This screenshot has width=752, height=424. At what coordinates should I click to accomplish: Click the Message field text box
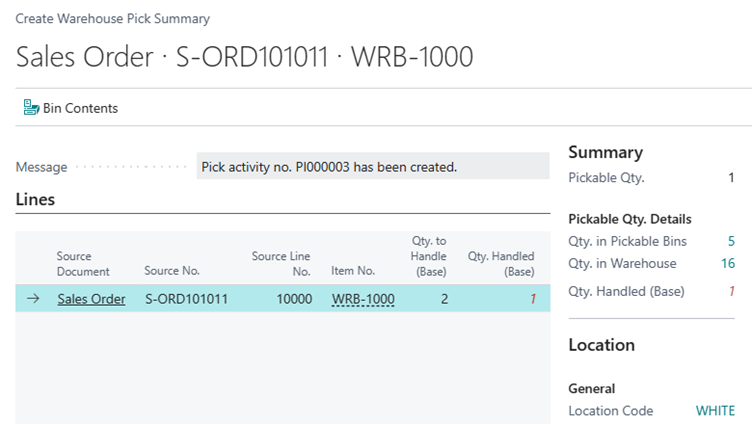(373, 166)
